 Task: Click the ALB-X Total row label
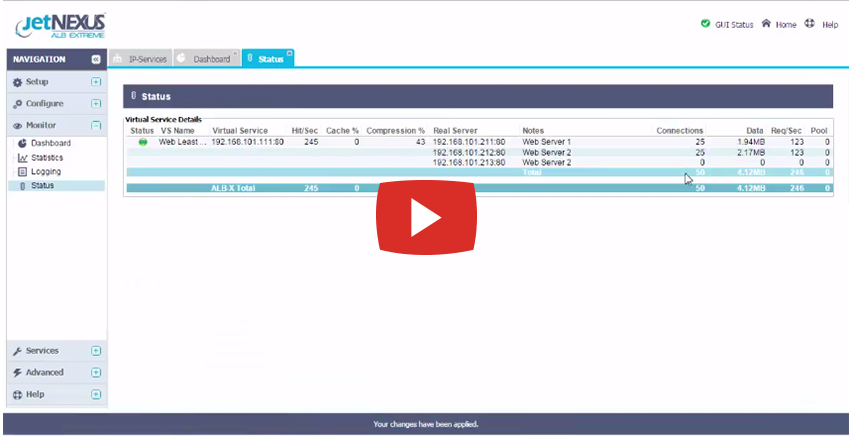click(233, 188)
